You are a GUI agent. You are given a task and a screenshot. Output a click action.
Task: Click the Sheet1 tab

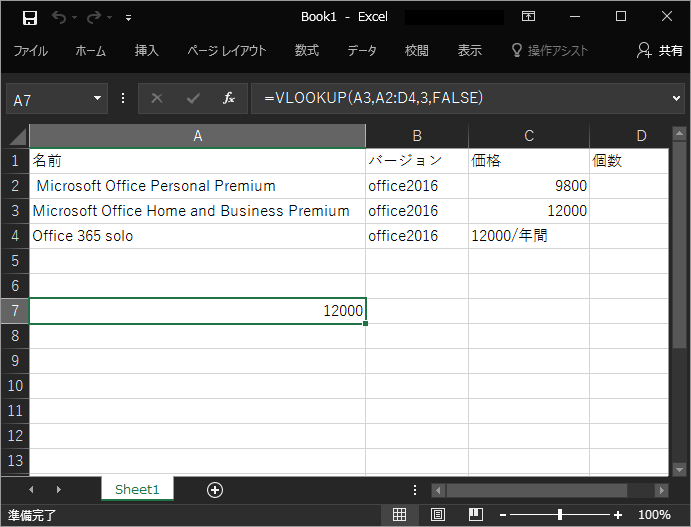click(137, 489)
